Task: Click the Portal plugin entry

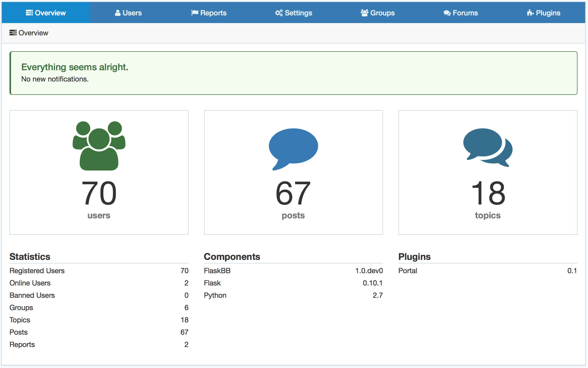Action: (408, 271)
